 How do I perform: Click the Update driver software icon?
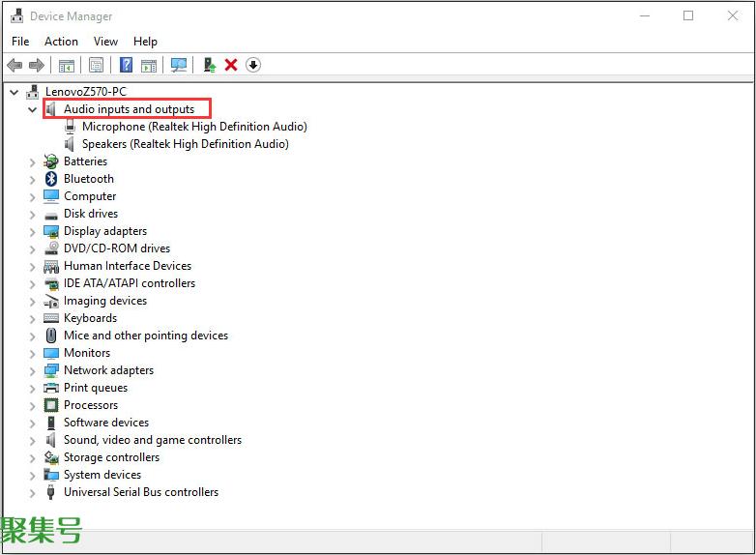click(x=209, y=65)
